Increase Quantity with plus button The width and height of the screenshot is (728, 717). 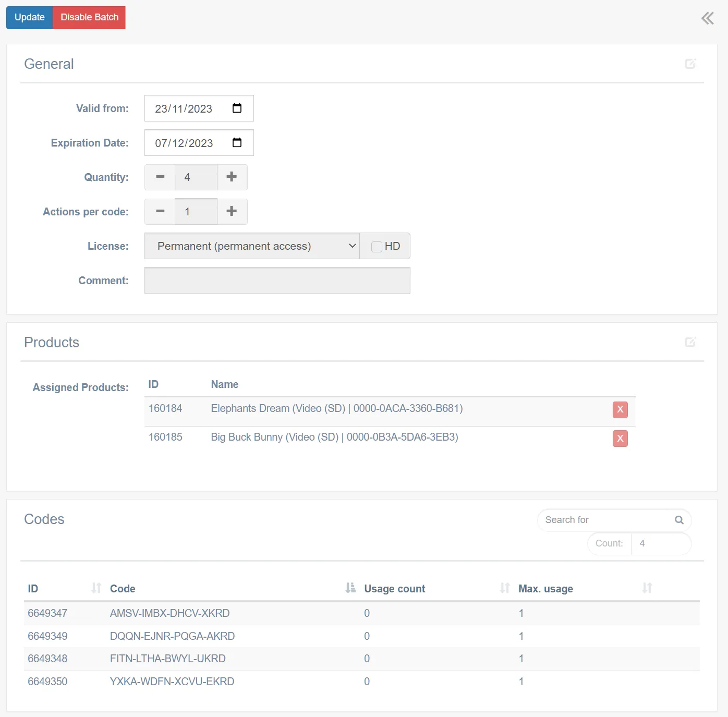[232, 177]
